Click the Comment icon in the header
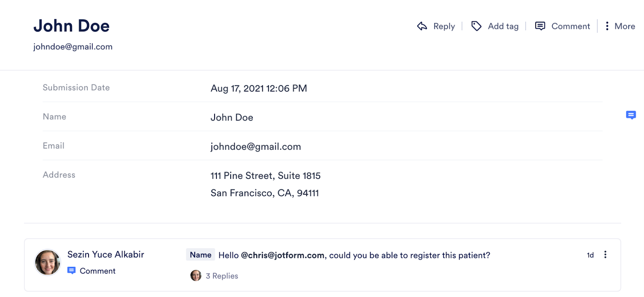The image size is (644, 297). tap(540, 26)
